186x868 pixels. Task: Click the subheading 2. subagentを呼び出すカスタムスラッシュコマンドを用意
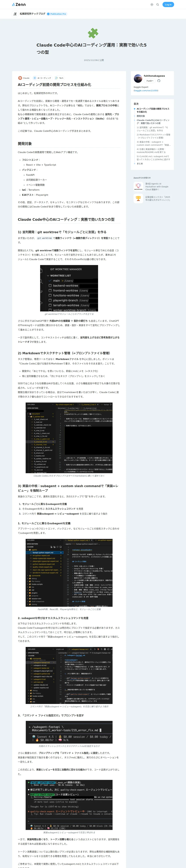pos(53,618)
